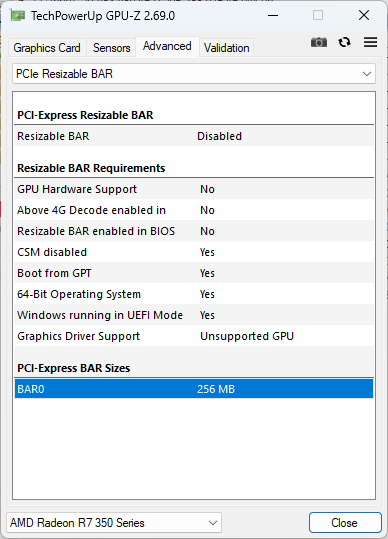
Task: Click the GPU-Z app icon in title bar
Action: click(x=17, y=15)
